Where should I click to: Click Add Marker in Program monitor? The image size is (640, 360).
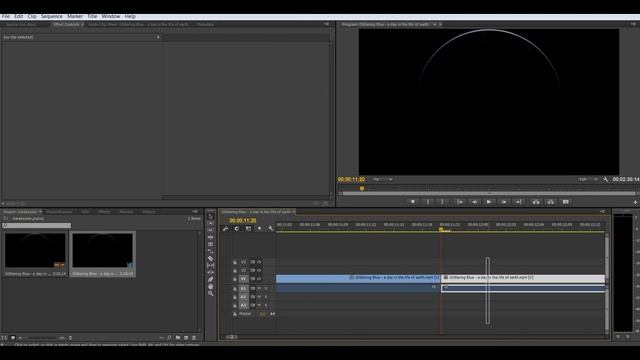coord(413,202)
